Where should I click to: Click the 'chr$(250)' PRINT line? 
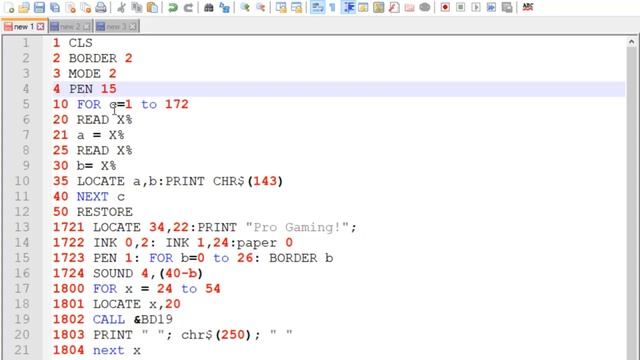pos(173,335)
